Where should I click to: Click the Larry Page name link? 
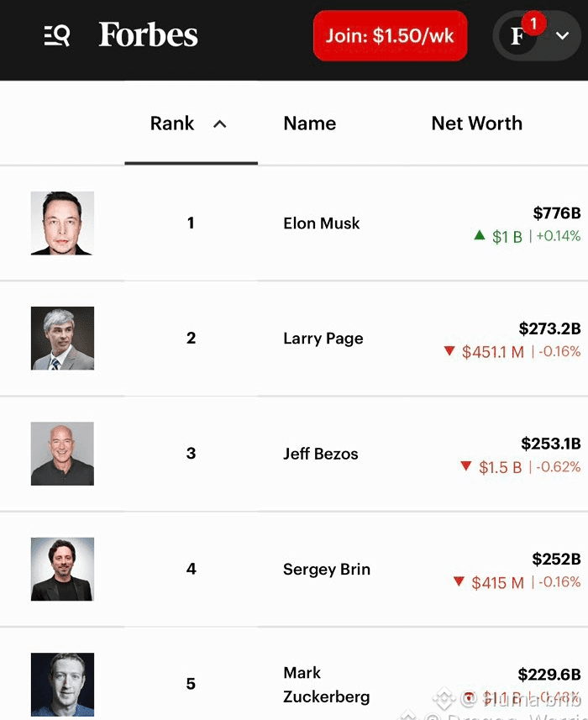323,339
